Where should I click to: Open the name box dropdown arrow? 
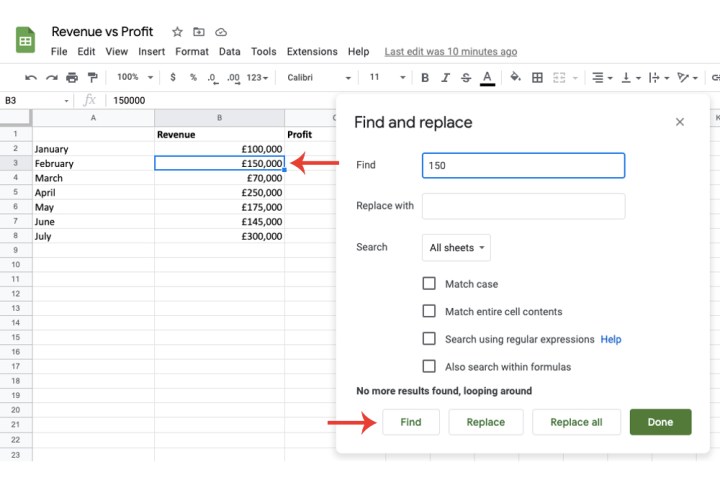coord(67,101)
